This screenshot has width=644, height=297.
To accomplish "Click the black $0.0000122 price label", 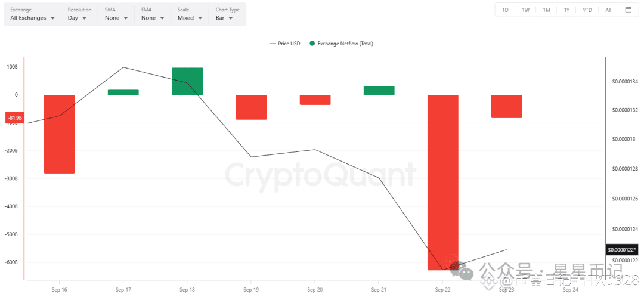I will 622,249.
